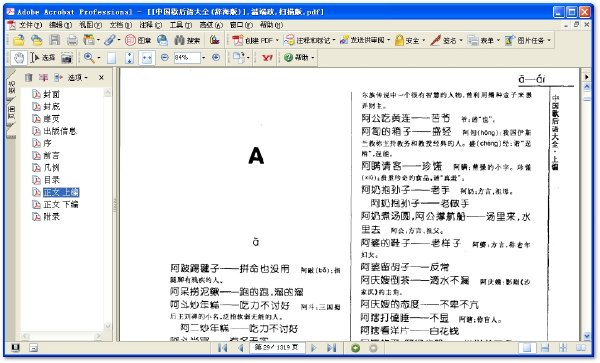Click the zoom out minus button
Image resolution: width=600 pixels, height=363 pixels.
[165, 57]
